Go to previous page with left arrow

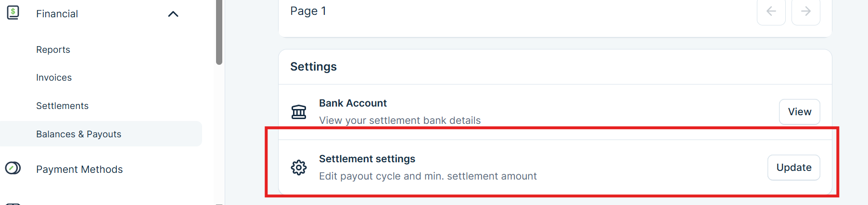tap(771, 12)
